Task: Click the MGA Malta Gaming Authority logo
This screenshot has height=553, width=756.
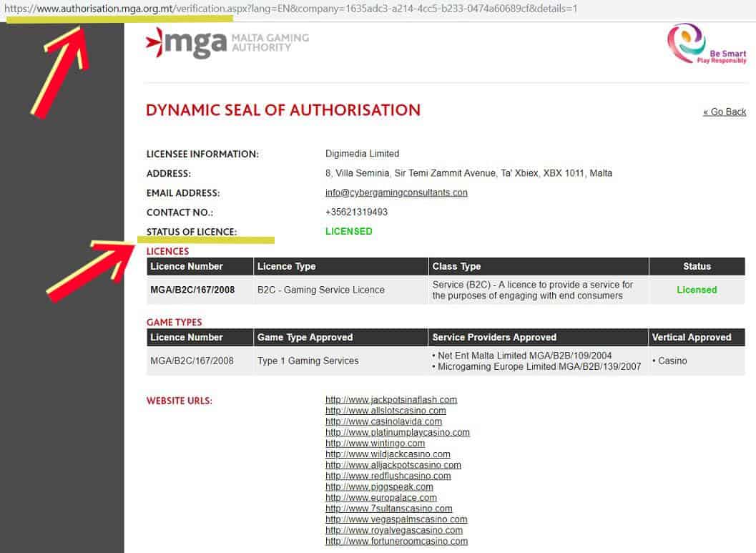Action: pyautogui.click(x=227, y=43)
